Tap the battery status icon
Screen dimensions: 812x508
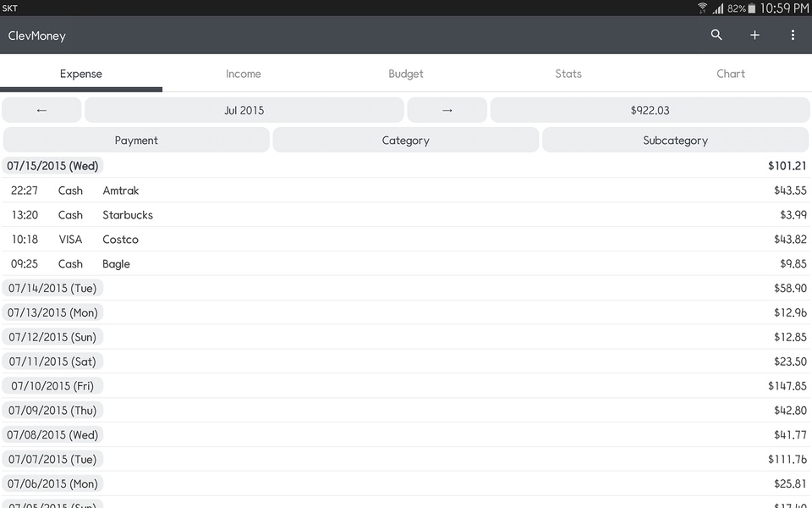(751, 8)
